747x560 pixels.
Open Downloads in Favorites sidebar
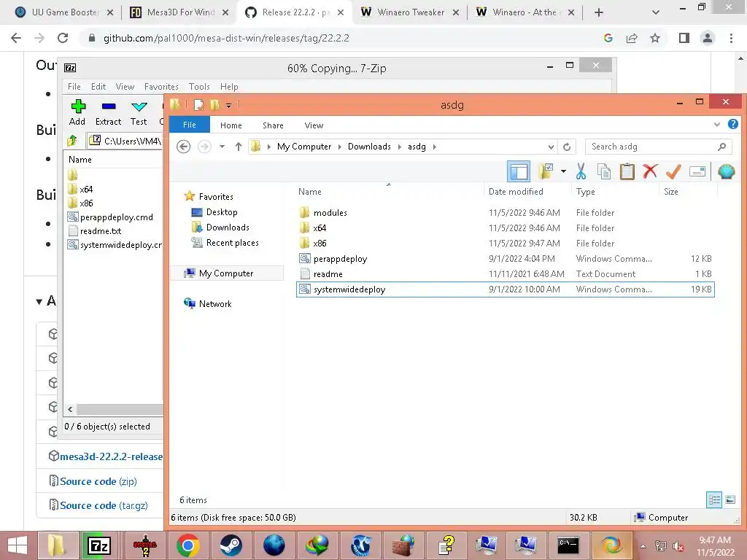coord(228,227)
